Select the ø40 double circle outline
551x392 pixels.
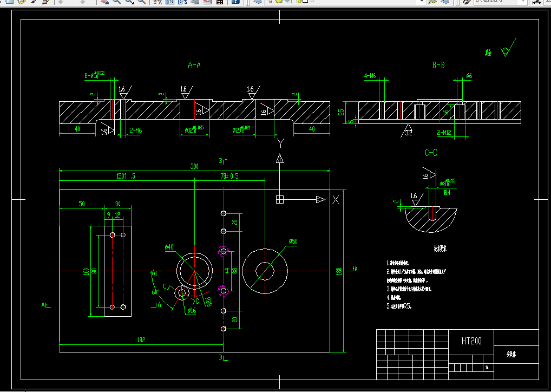[x=194, y=271]
